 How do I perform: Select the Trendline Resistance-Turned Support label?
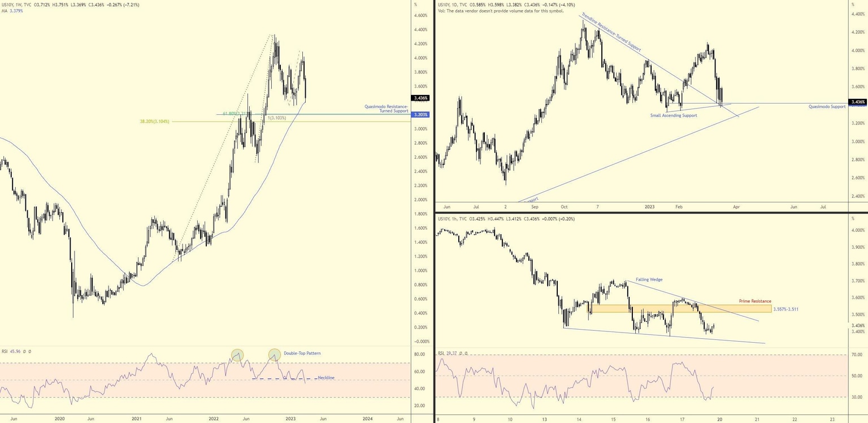611,33
